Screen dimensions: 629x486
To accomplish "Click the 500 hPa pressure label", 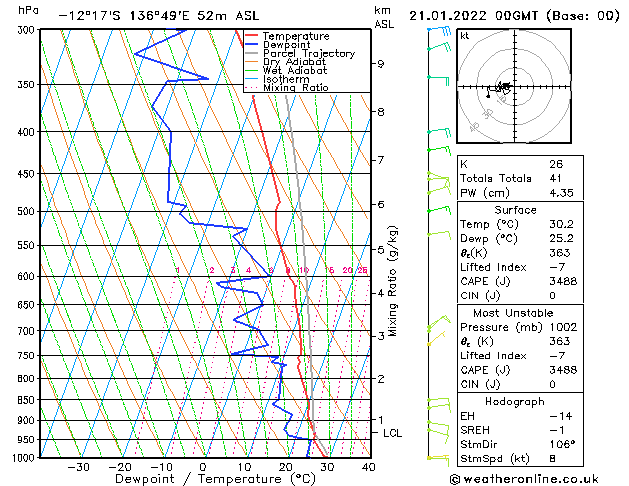I will pos(28,211).
